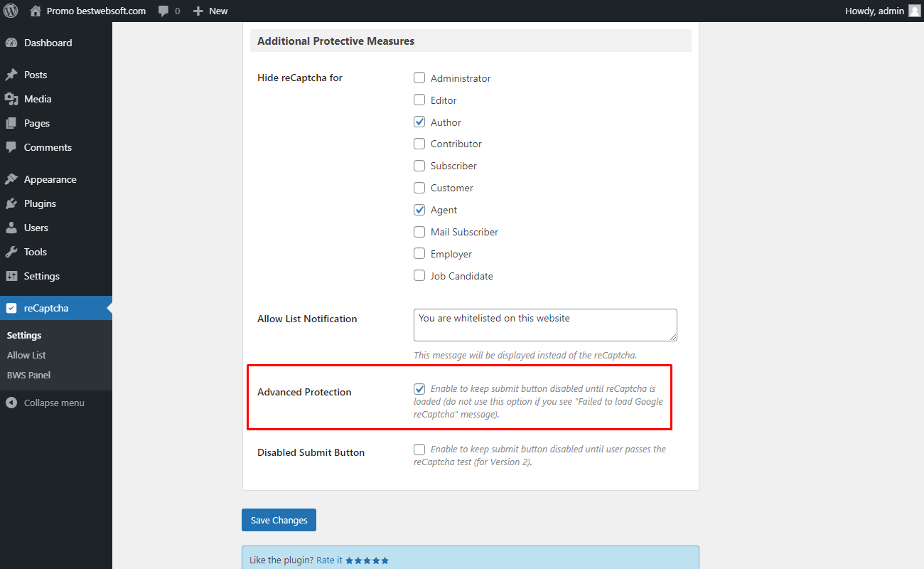Check the Editor checkbox
The width and height of the screenshot is (924, 569).
(x=419, y=100)
